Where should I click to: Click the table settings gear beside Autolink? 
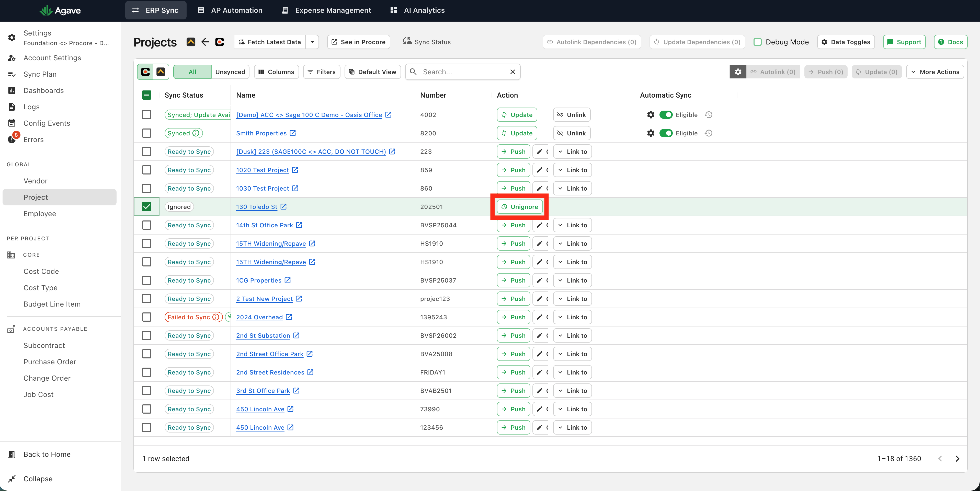coord(738,72)
